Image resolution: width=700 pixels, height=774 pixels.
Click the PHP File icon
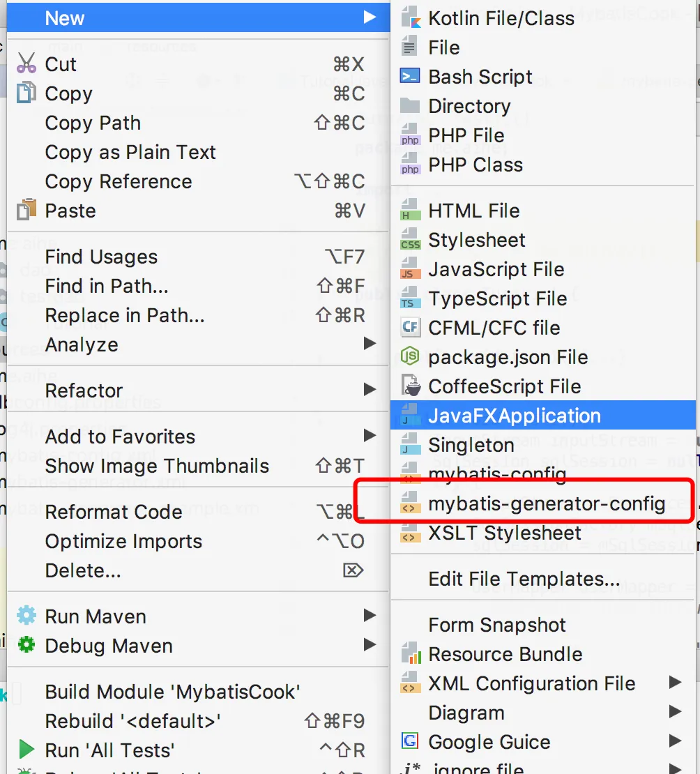tap(410, 135)
